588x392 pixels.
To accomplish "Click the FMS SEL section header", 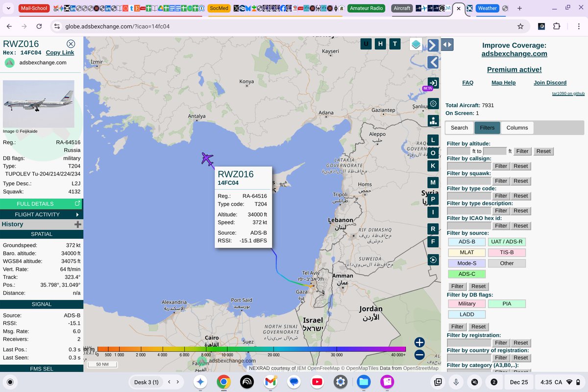I will [x=42, y=369].
